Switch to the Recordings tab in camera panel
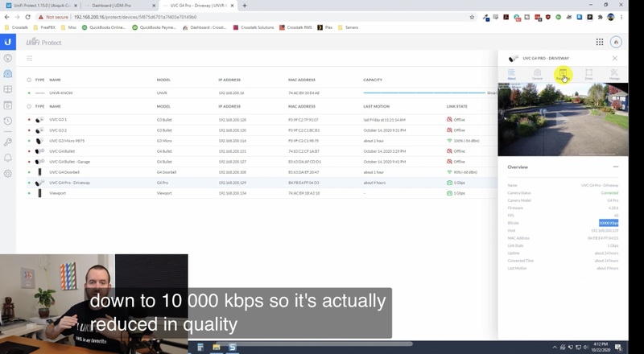Viewport: 644px width, 354px height. [563, 74]
